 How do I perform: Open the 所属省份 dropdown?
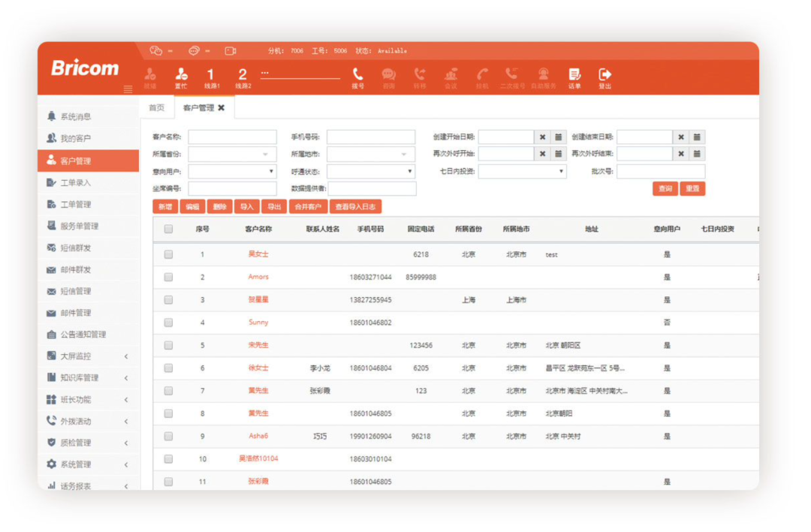click(x=232, y=155)
